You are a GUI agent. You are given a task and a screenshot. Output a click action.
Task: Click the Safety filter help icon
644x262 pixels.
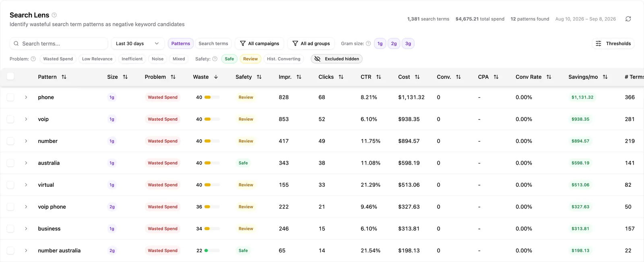coord(215,59)
